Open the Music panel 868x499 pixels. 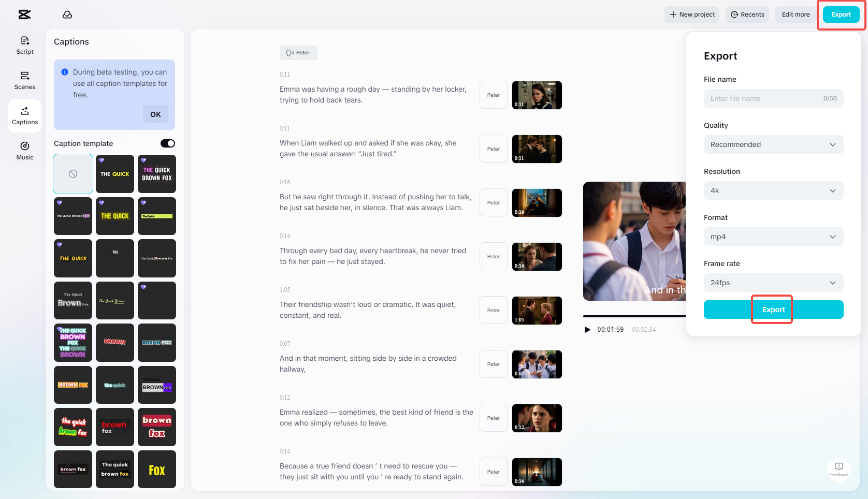click(24, 150)
